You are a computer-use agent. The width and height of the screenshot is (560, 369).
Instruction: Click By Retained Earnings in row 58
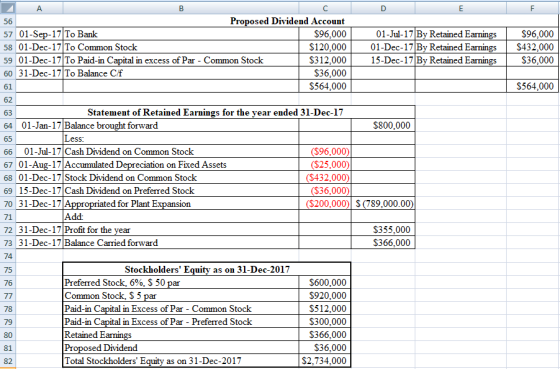click(x=461, y=47)
